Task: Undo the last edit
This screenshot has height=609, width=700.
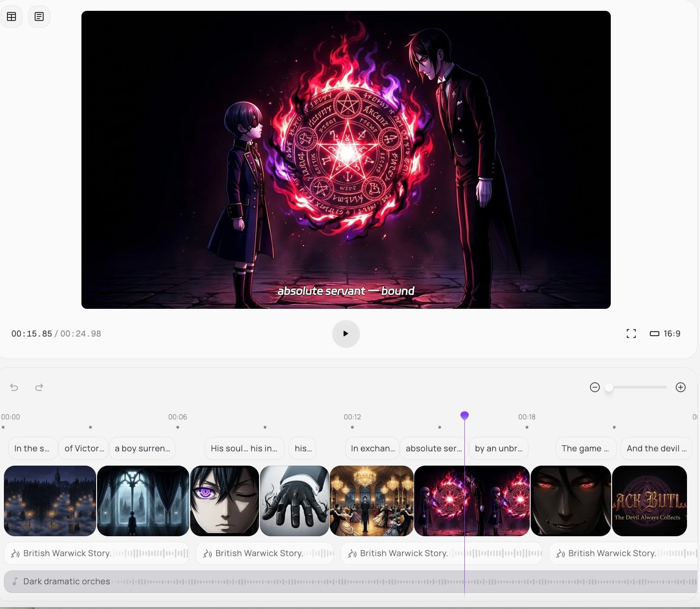Action: tap(14, 387)
